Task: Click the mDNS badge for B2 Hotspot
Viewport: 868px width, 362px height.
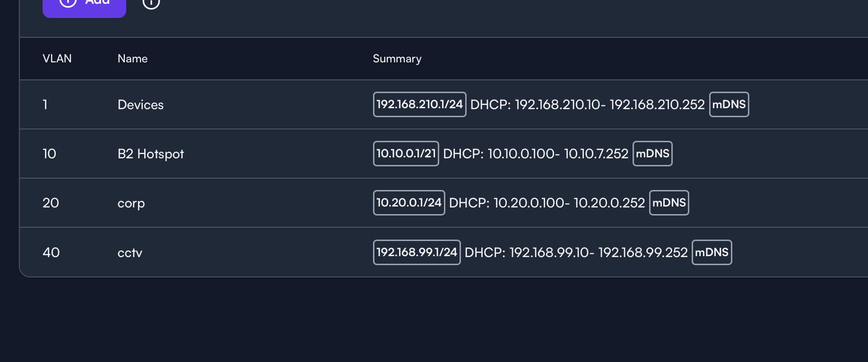Action: point(652,154)
